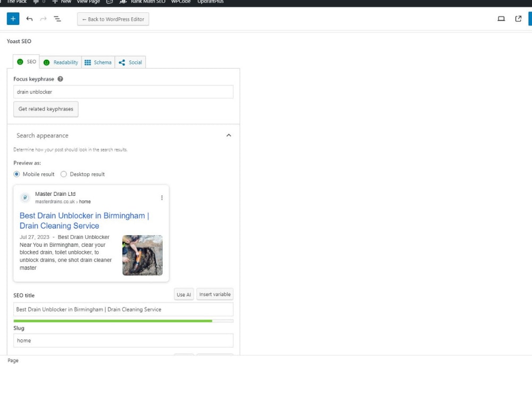This screenshot has height=399, width=532.
Task: Undo the last change
Action: pyautogui.click(x=29, y=19)
